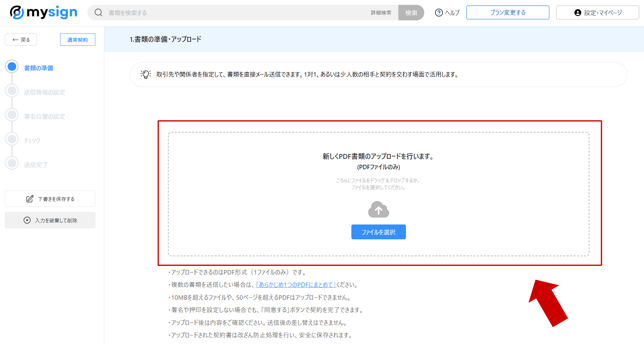The width and height of the screenshot is (644, 345).
Task: Open help via the question mark icon
Action: 438,12
